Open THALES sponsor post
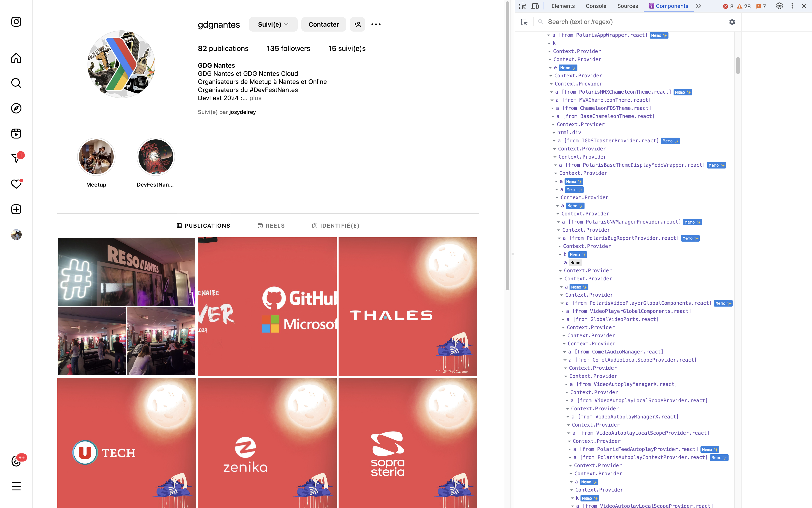Image resolution: width=812 pixels, height=508 pixels. [408, 306]
